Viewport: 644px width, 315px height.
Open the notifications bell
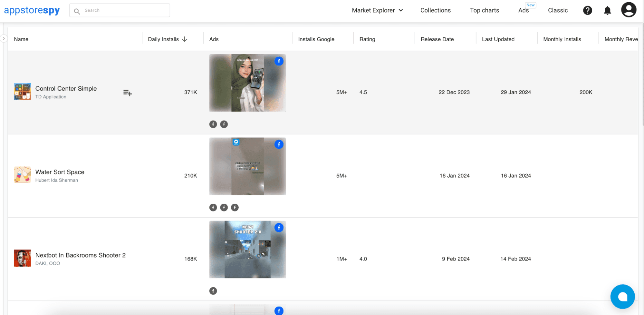point(607,10)
